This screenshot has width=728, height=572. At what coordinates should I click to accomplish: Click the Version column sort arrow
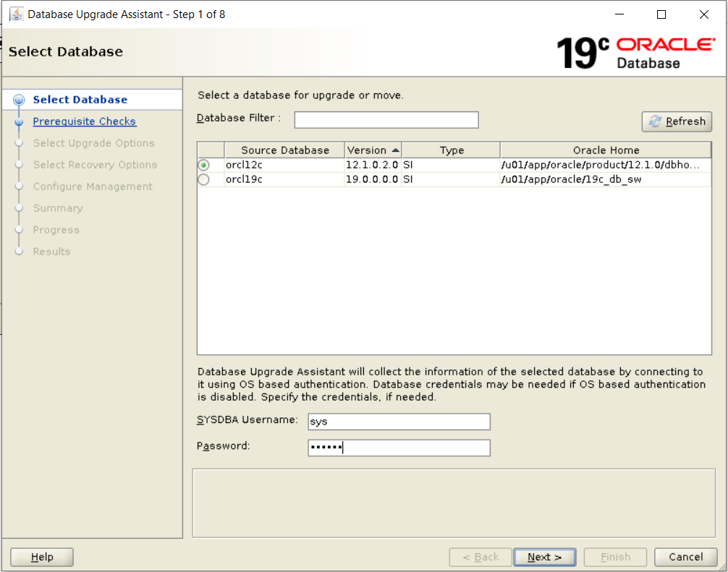click(x=395, y=150)
